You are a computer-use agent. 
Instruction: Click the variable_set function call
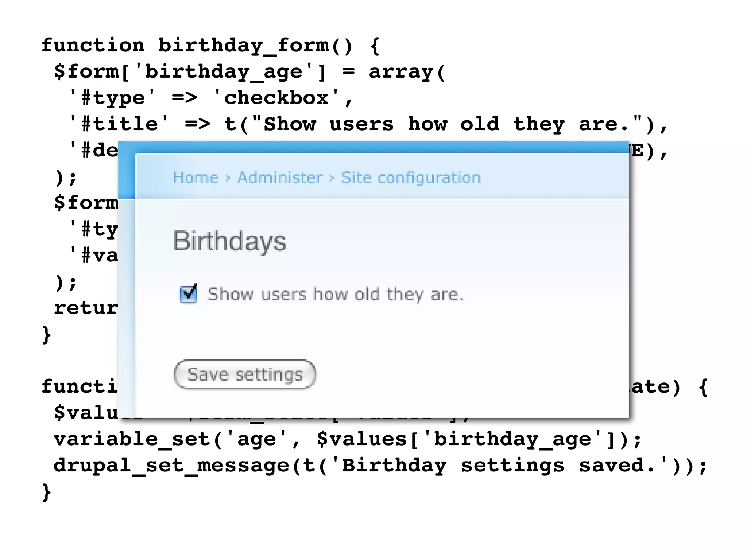[x=132, y=439]
